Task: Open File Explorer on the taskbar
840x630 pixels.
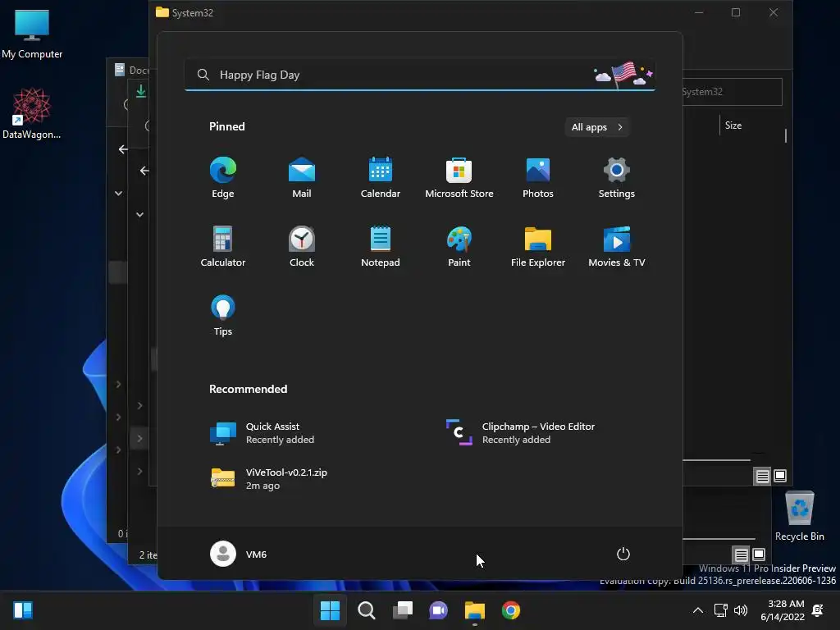Action: pos(475,610)
